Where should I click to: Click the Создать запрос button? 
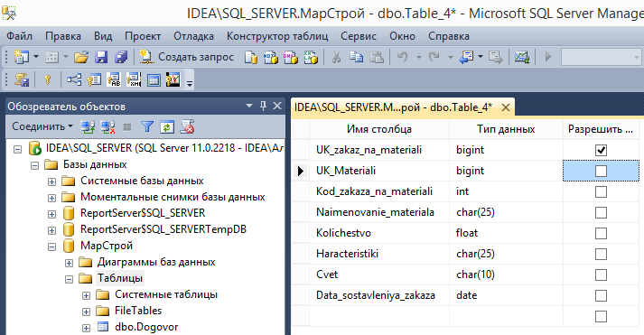pos(186,57)
